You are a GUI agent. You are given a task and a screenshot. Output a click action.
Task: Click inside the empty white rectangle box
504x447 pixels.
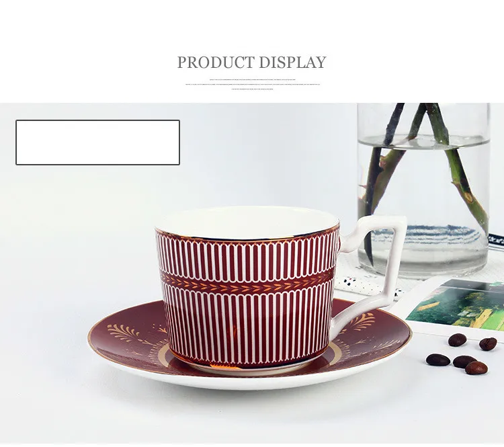tap(97, 143)
